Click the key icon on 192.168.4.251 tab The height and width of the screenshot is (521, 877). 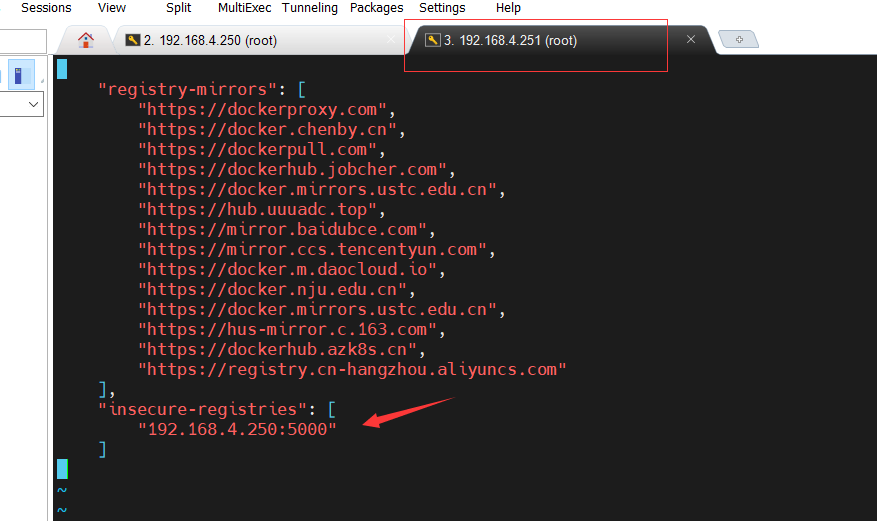[x=432, y=40]
